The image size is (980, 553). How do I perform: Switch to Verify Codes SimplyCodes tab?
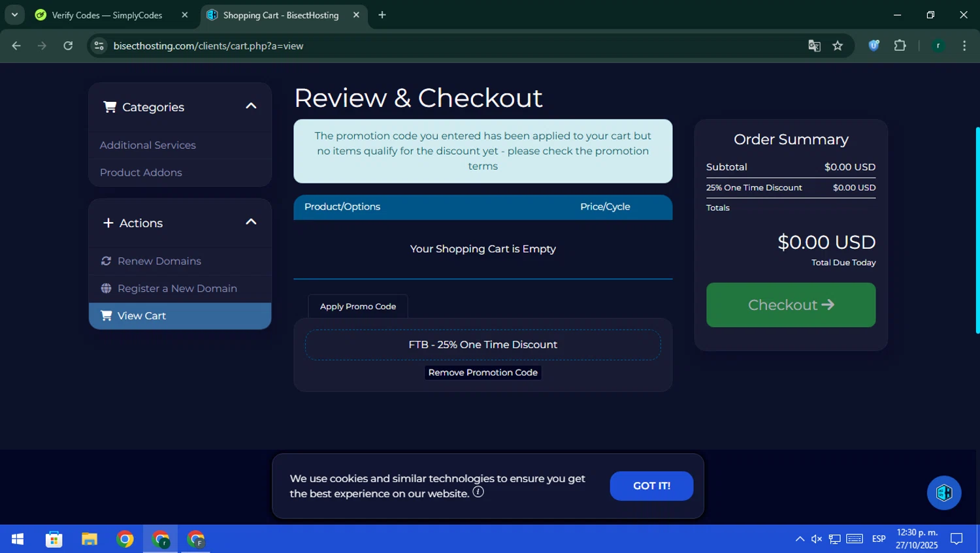tap(107, 15)
